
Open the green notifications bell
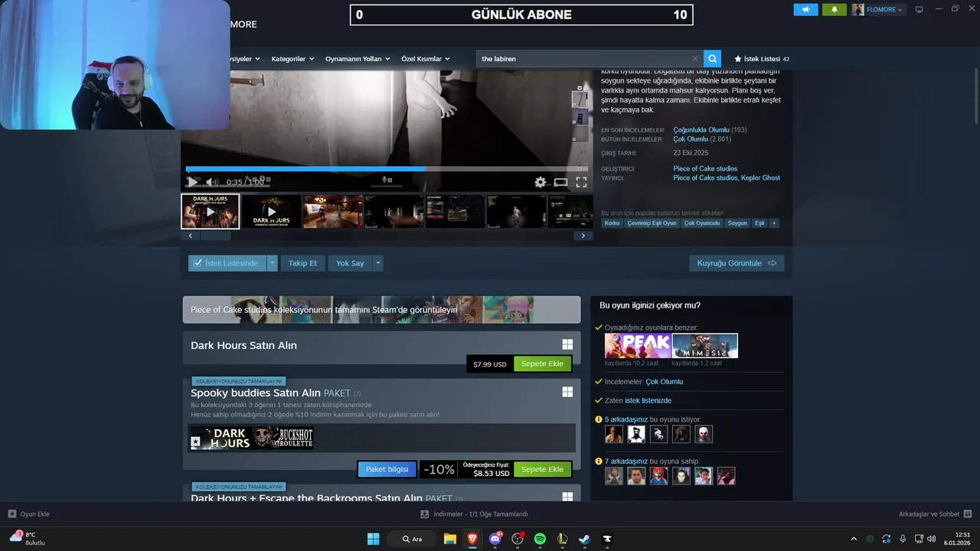pos(834,9)
